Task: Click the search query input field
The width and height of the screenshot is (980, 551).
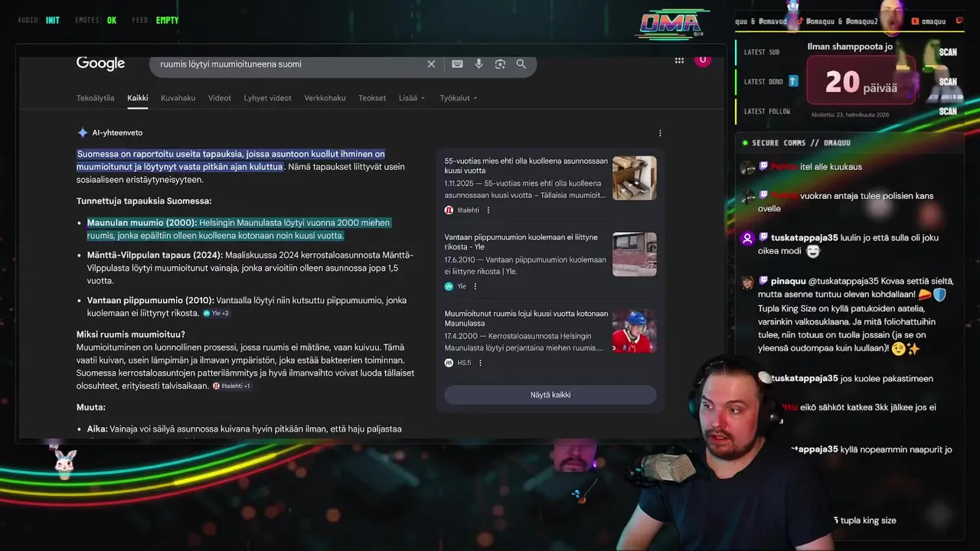Action: (x=287, y=64)
